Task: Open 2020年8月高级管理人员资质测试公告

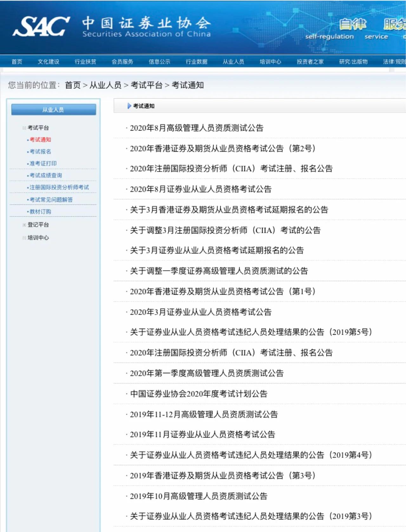Action: coord(197,128)
